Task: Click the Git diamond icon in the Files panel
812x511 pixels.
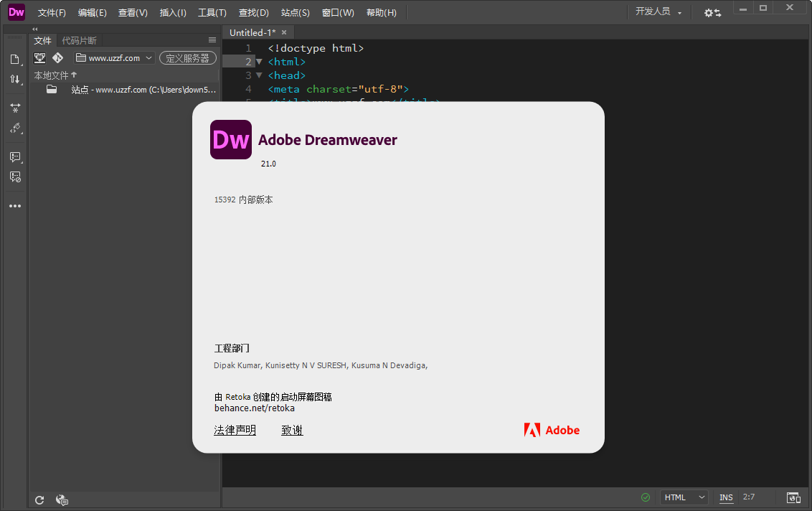Action: tap(58, 58)
